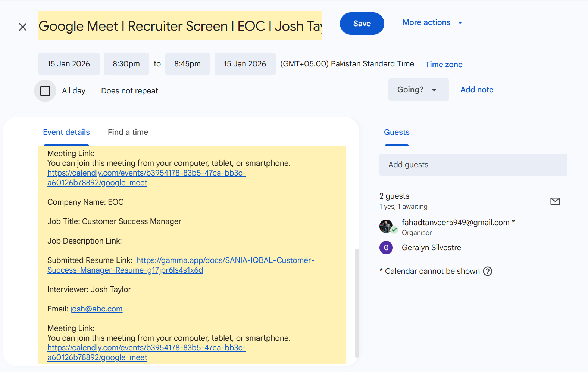Expand the More actions dropdown
This screenshot has height=372, width=588.
(432, 22)
